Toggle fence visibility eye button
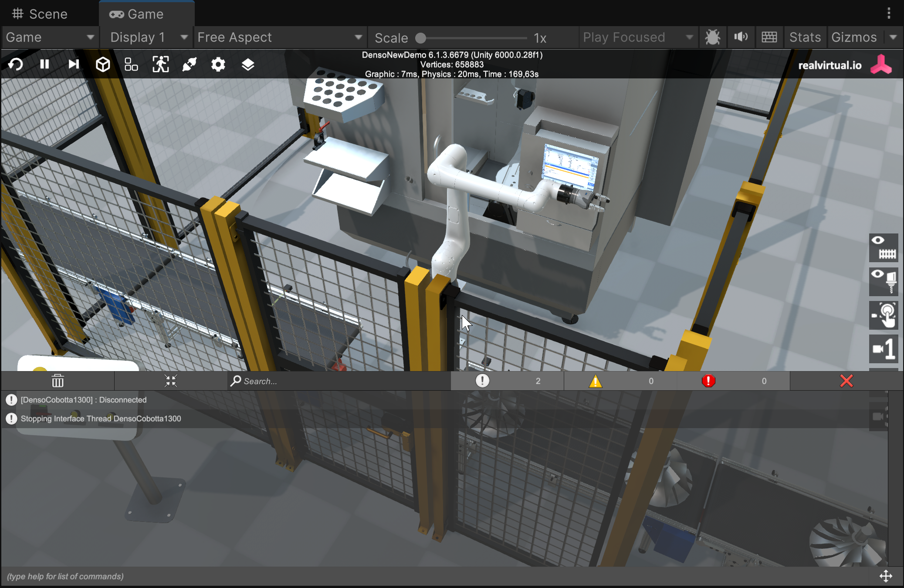This screenshot has width=904, height=588. point(884,247)
